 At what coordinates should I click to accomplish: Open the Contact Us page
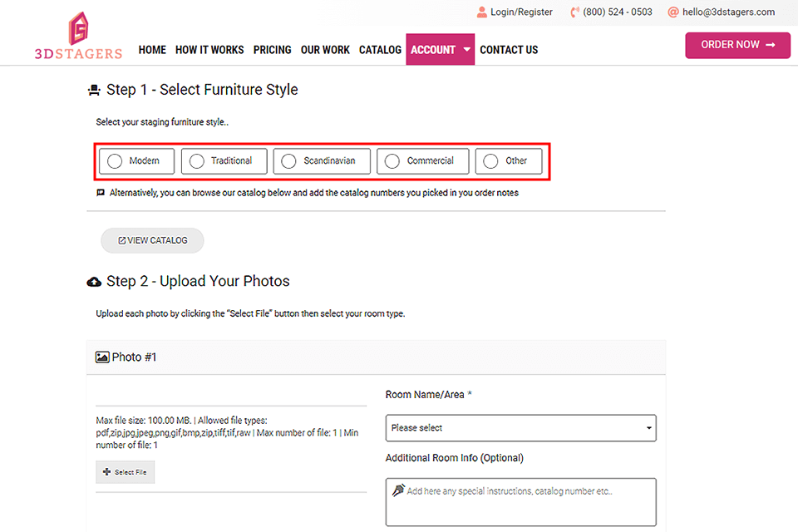point(509,50)
